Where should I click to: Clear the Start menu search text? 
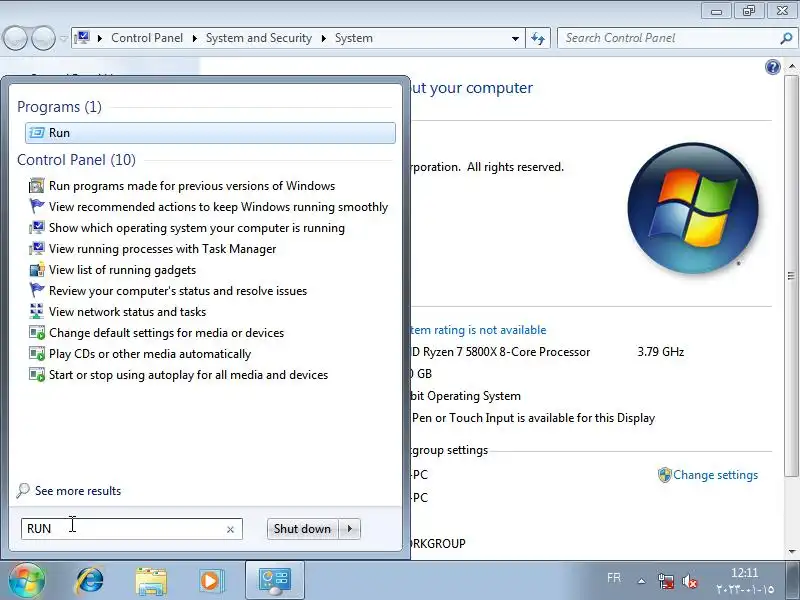[230, 530]
